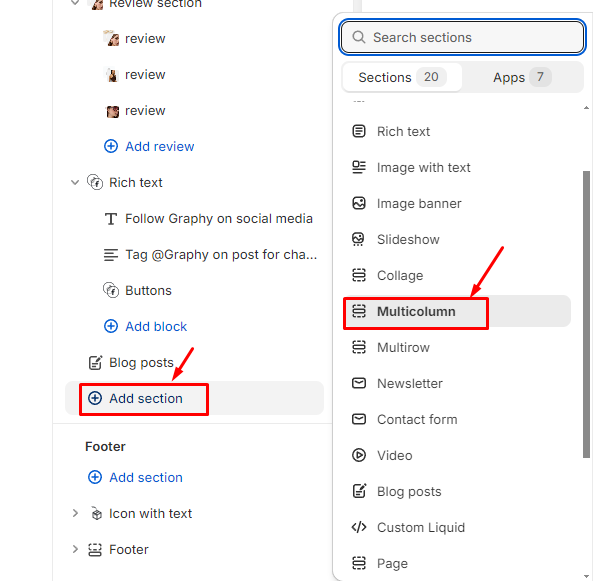Click the section list scrollbar
This screenshot has width=593, height=581.
586,314
